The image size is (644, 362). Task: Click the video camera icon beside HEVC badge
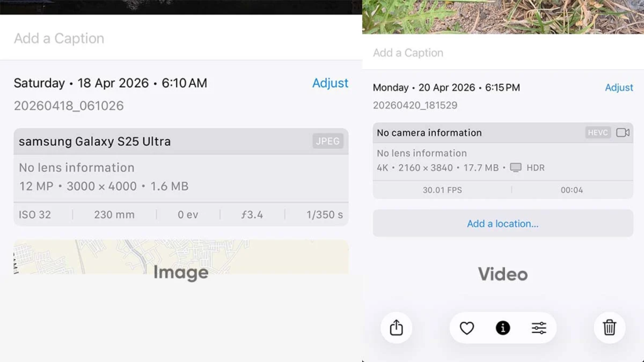pyautogui.click(x=621, y=133)
